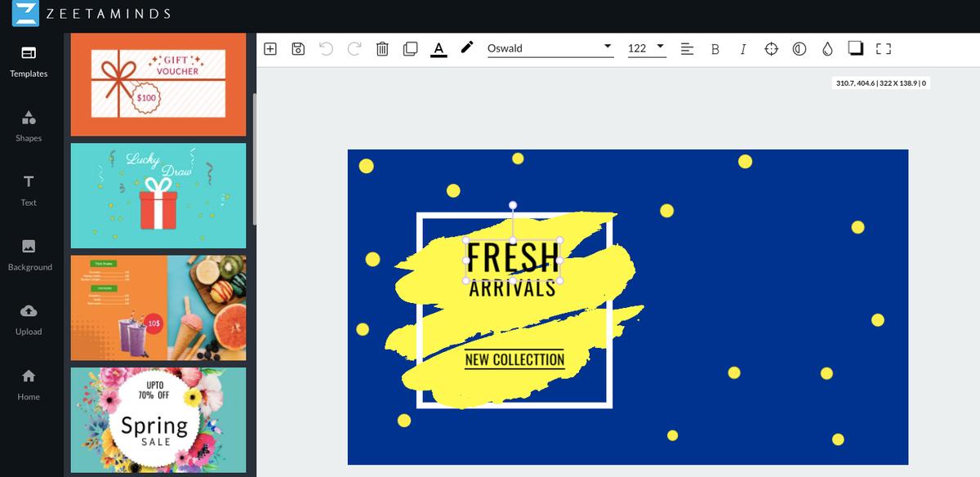Expand the font size 122 dropdown
The height and width of the screenshot is (477, 980).
(x=646, y=48)
